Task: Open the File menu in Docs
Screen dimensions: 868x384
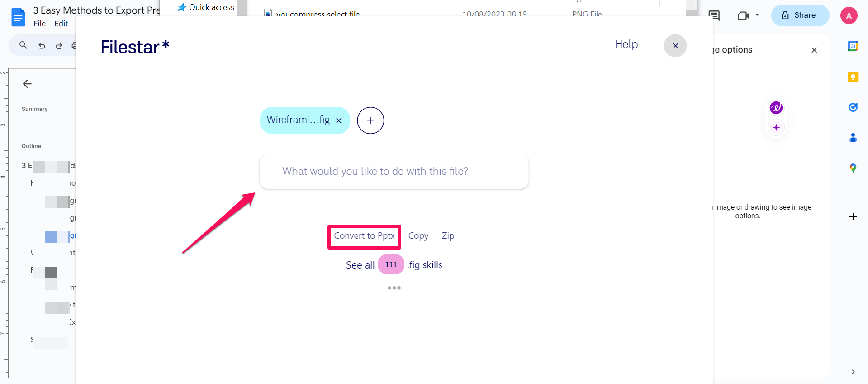Action: [x=40, y=24]
